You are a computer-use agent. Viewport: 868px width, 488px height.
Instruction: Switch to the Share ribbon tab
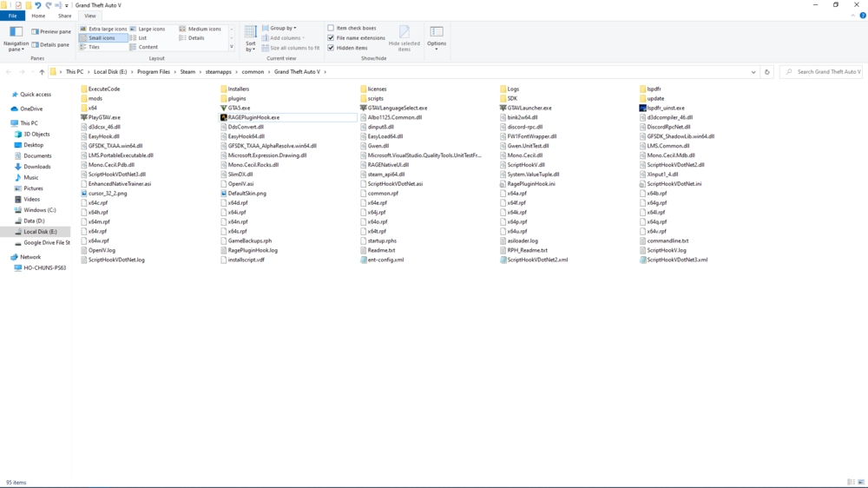[65, 16]
